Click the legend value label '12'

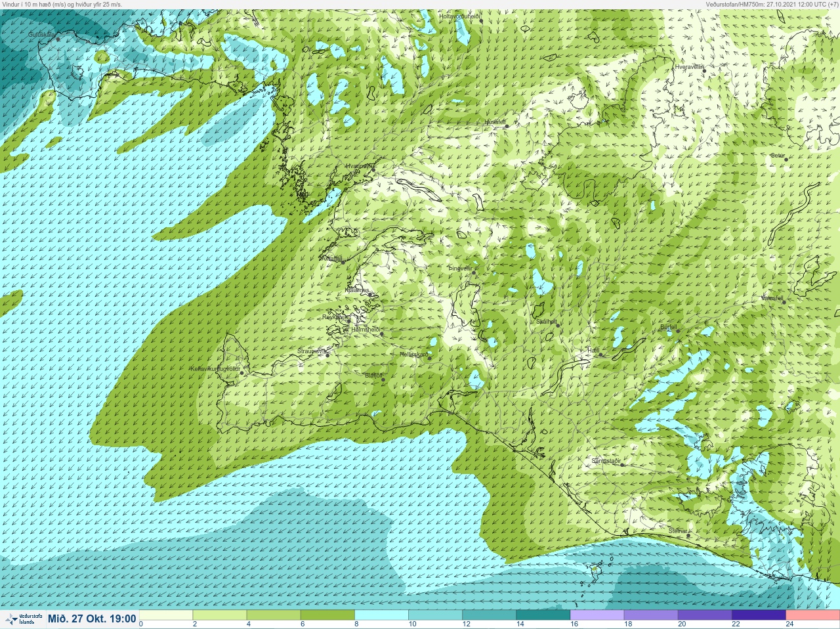[x=467, y=624]
